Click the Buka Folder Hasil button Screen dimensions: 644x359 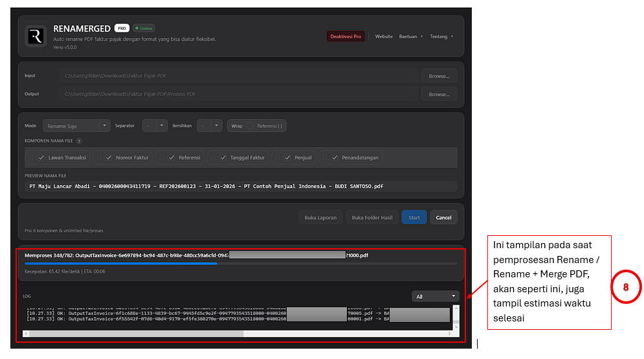[372, 218]
